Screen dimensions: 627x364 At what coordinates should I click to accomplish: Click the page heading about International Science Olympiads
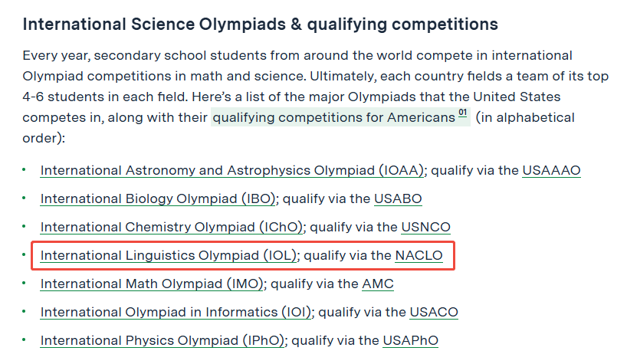tap(261, 25)
